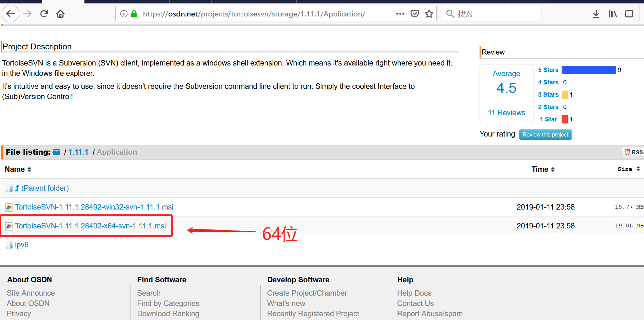Viewport: 644px width, 320px height.
Task: Filter reviews by 5 Stars
Action: [x=548, y=70]
